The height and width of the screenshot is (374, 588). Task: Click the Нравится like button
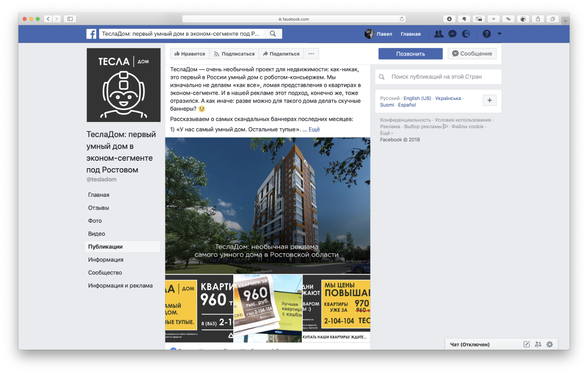(190, 54)
